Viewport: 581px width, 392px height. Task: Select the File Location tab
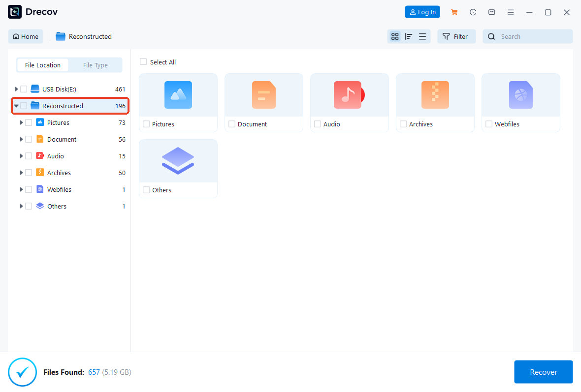pos(43,65)
